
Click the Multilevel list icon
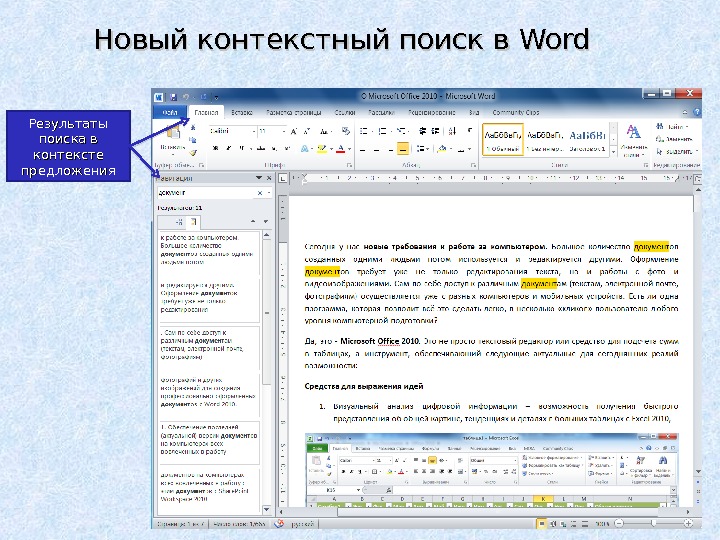pyautogui.click(x=400, y=131)
